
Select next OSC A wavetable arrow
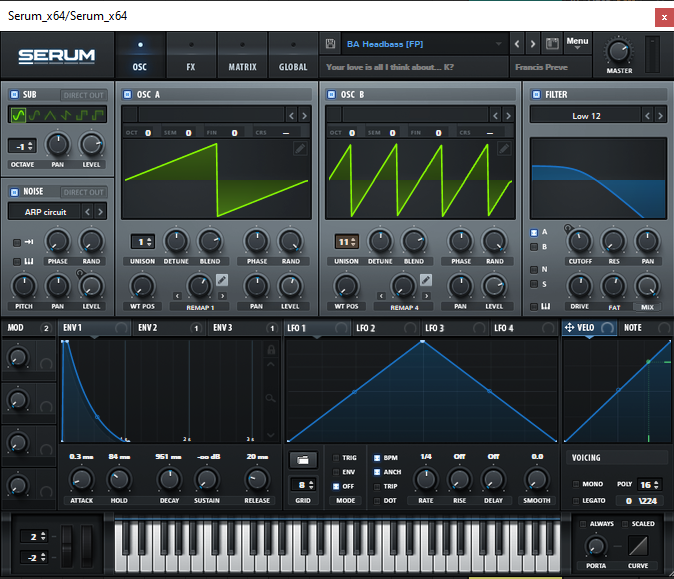[x=304, y=115]
